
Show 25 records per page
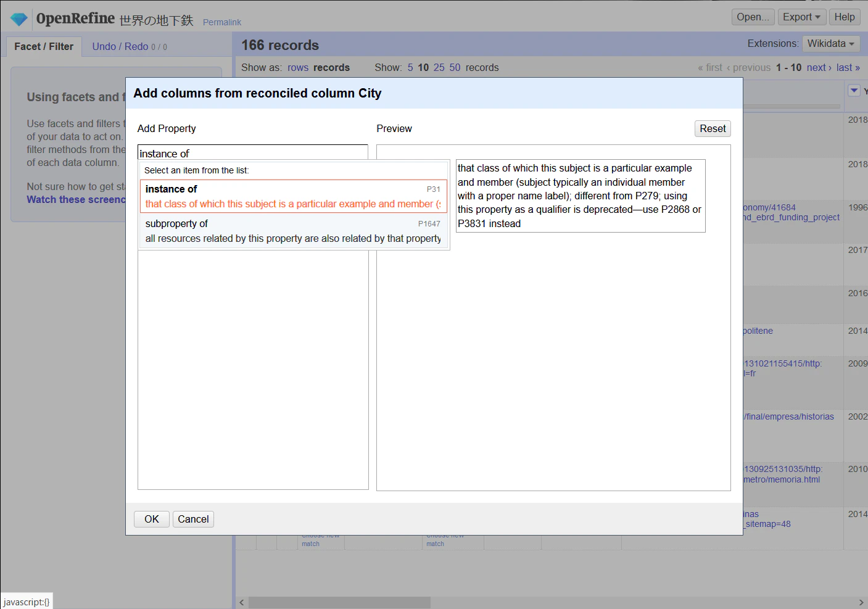pyautogui.click(x=439, y=68)
